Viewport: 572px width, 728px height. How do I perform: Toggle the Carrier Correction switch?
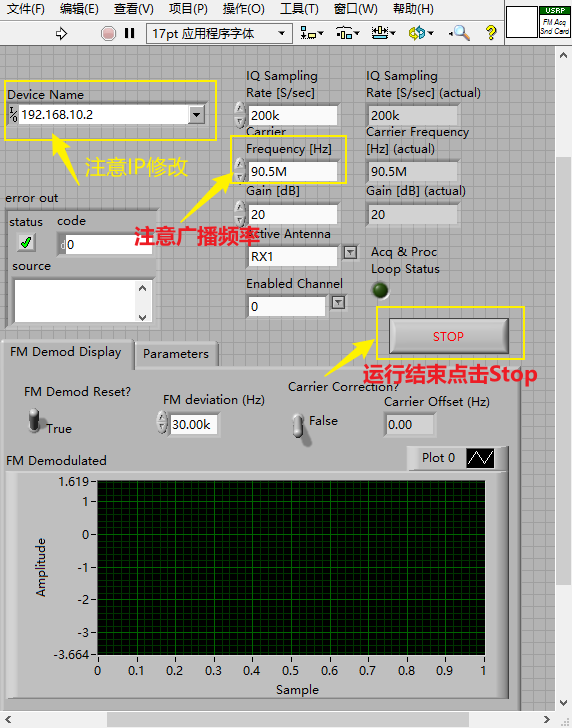[x=299, y=426]
